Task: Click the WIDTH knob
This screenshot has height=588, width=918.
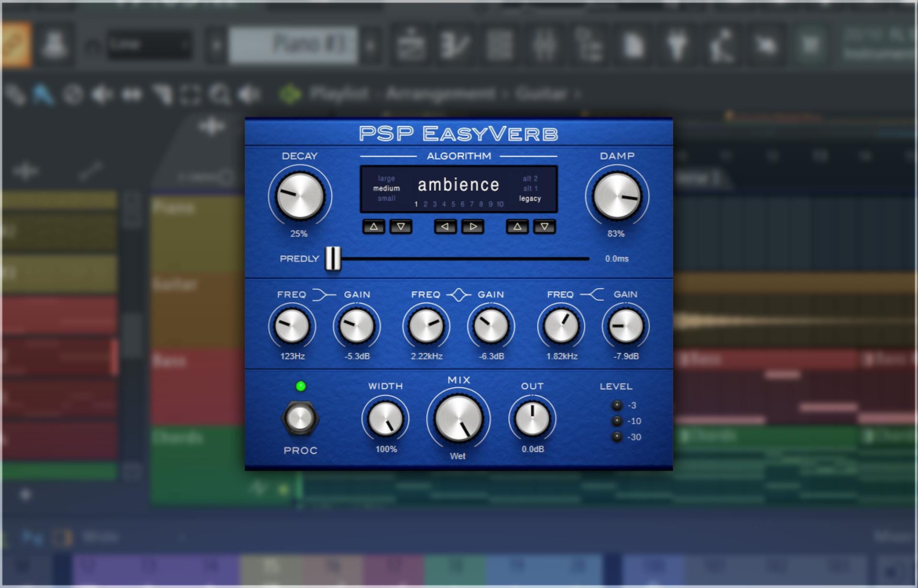Action: coord(385,419)
